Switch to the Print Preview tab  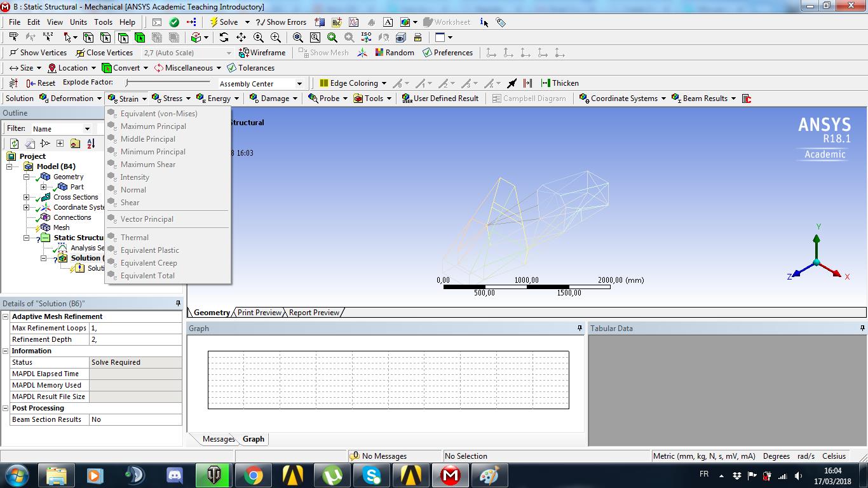(x=259, y=312)
